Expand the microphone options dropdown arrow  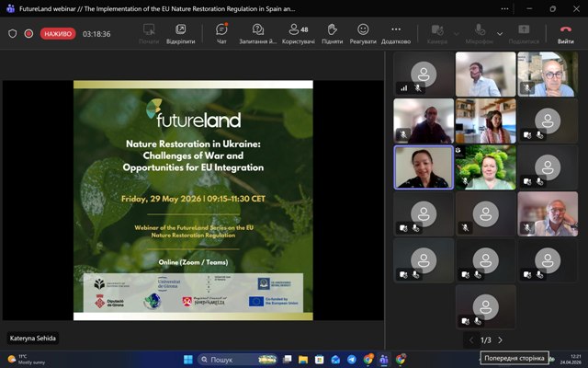[500, 34]
